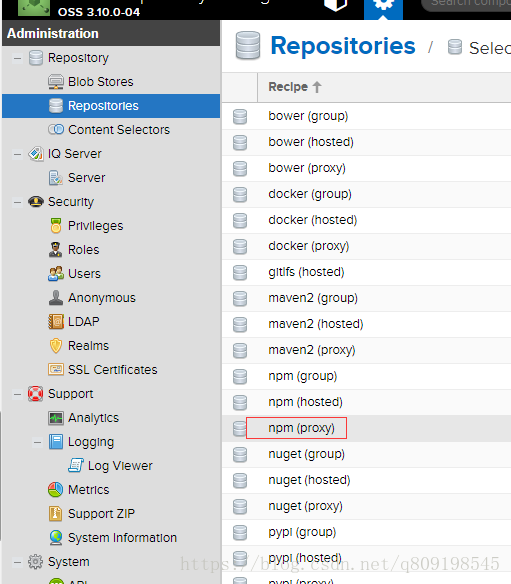Click the Content Selectors icon

click(x=56, y=130)
